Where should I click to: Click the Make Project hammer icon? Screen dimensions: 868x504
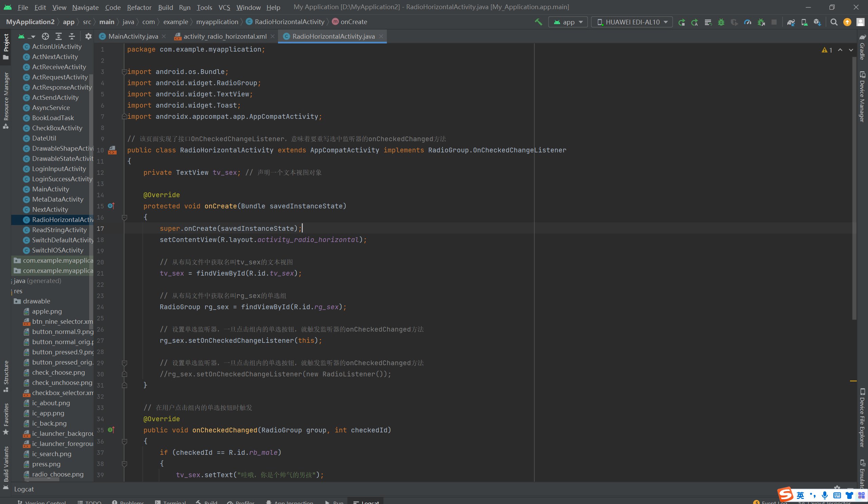[538, 22]
